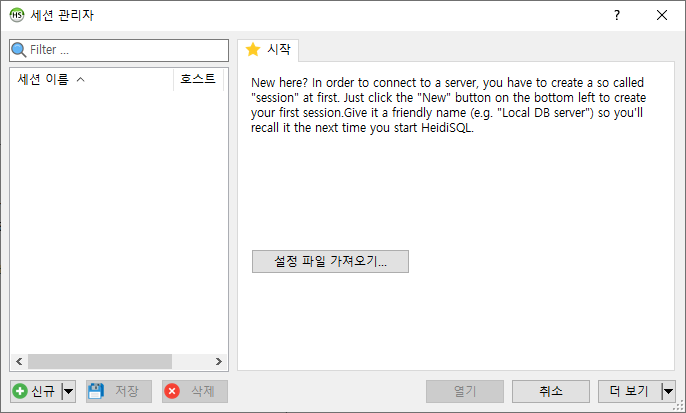
Task: Click the green plus 신규 button
Action: tap(35, 391)
